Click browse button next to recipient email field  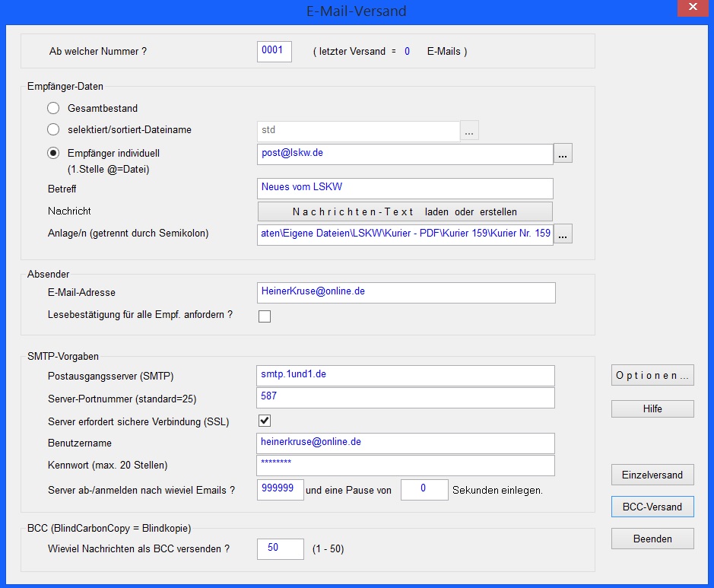pos(563,154)
